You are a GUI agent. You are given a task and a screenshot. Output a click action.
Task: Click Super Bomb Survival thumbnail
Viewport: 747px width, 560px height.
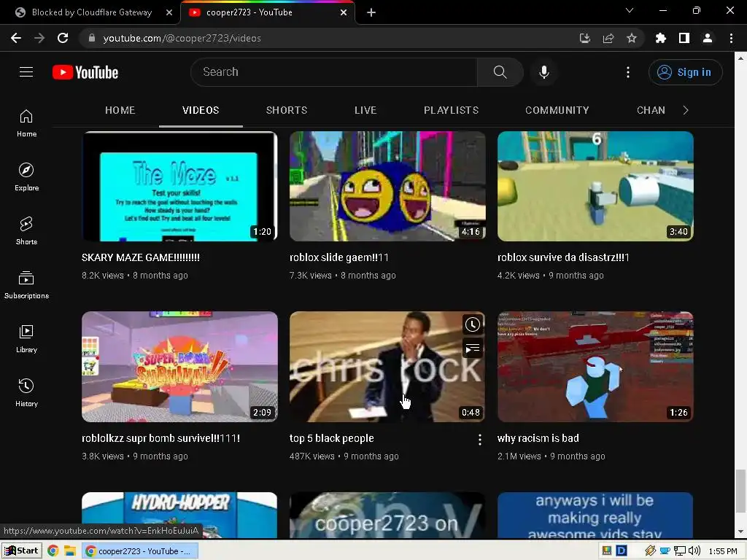pyautogui.click(x=179, y=367)
